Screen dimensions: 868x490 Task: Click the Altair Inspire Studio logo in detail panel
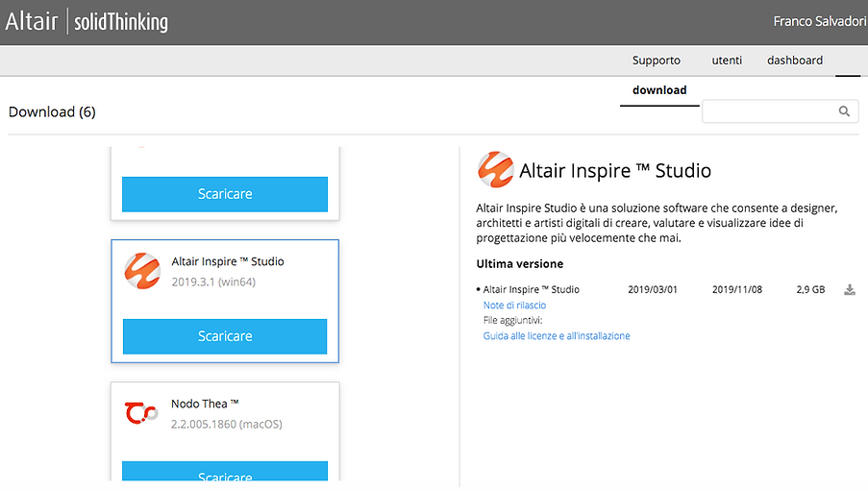(495, 170)
